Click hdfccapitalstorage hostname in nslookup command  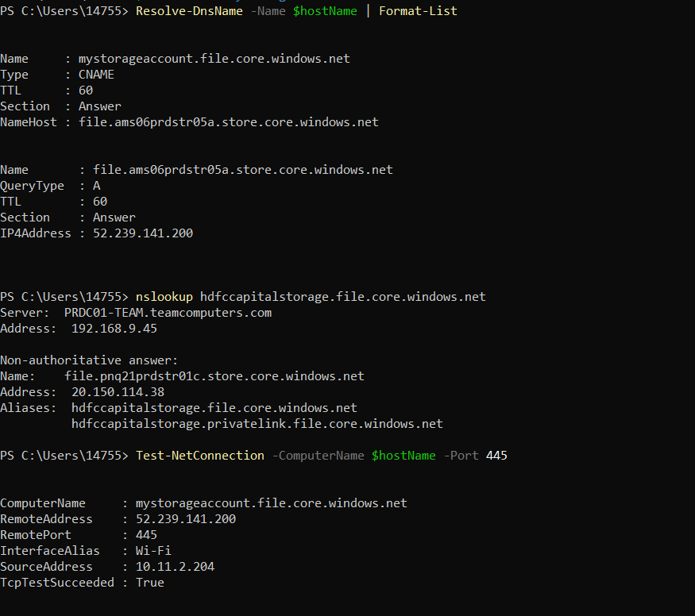tap(342, 297)
